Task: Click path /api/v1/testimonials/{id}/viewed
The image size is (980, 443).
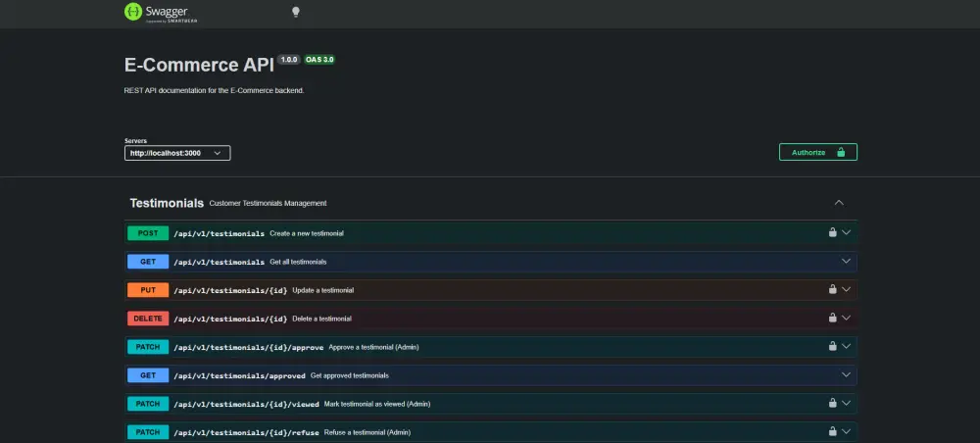Action: 246,404
